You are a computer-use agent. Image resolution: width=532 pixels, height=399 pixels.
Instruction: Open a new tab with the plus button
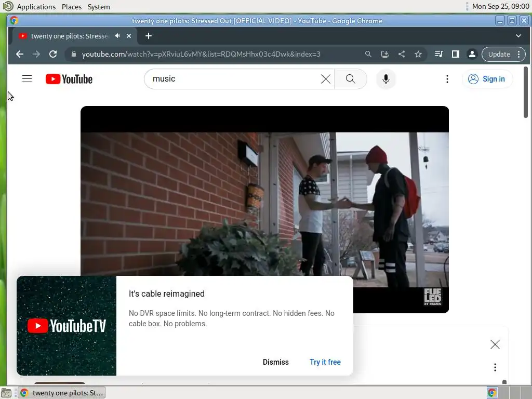148,36
